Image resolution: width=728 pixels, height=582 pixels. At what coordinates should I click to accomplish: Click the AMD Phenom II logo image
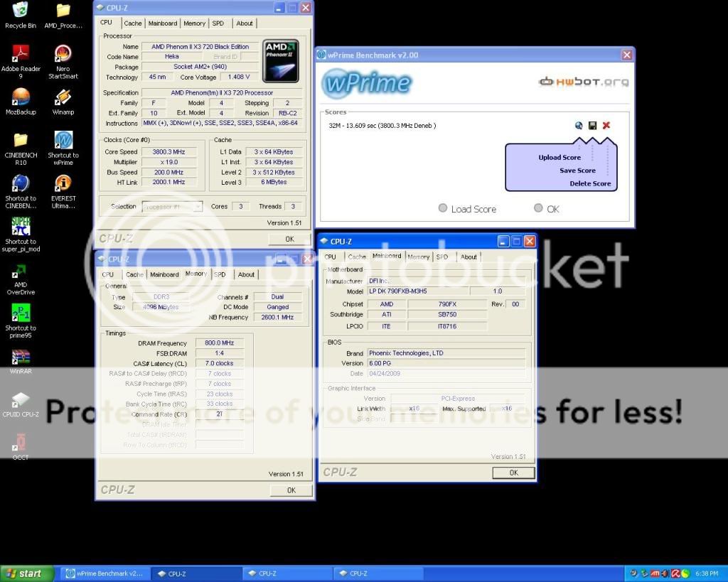tap(280, 61)
